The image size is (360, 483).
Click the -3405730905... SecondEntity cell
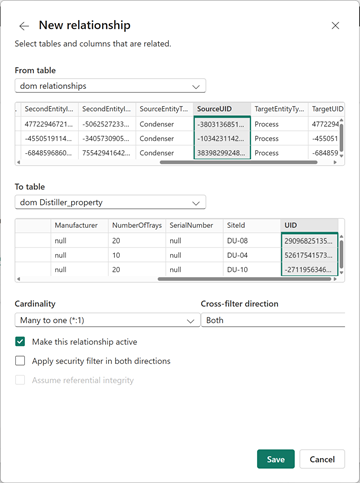click(107, 139)
